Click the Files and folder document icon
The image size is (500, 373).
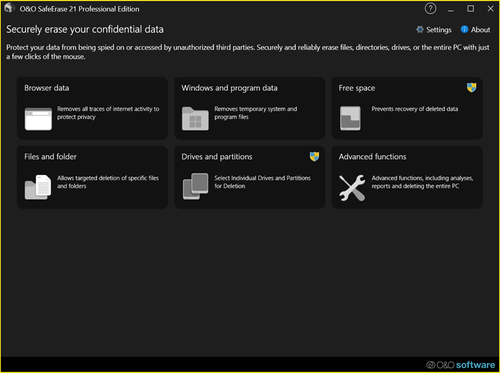pyautogui.click(x=38, y=187)
